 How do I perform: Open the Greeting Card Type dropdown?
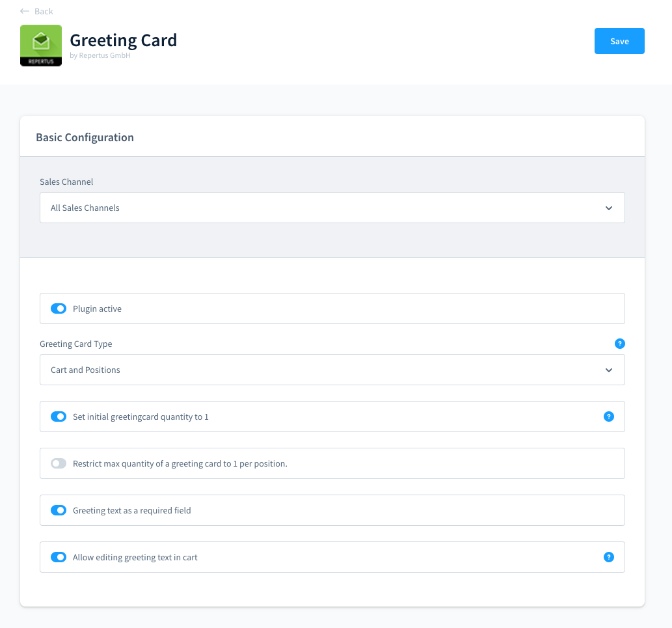coord(332,370)
